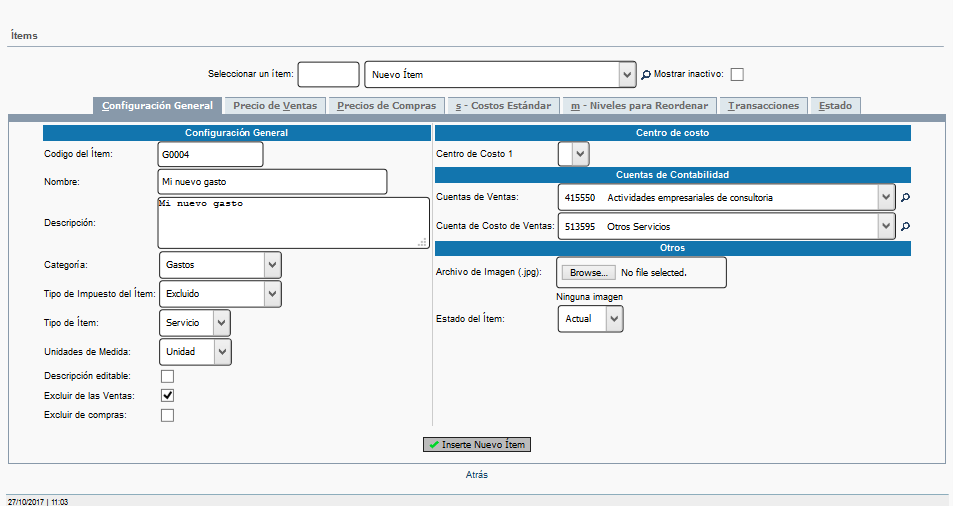Toggle the Mostrar inactivo checkbox
This screenshot has height=506, width=953.
[737, 75]
